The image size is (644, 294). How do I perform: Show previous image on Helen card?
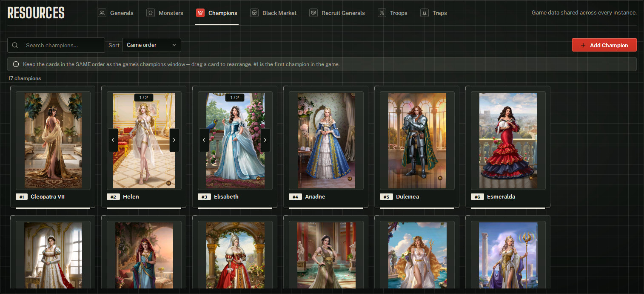[x=113, y=140]
